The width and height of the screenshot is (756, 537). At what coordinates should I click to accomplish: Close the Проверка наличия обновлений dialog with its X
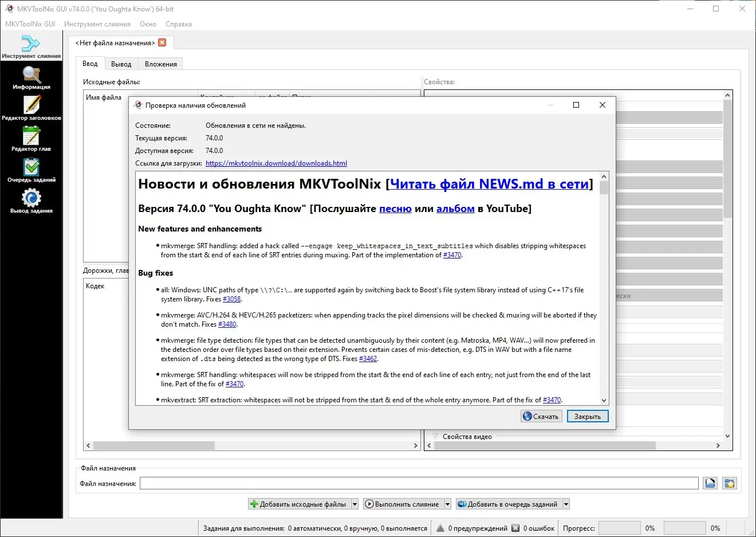tap(602, 105)
